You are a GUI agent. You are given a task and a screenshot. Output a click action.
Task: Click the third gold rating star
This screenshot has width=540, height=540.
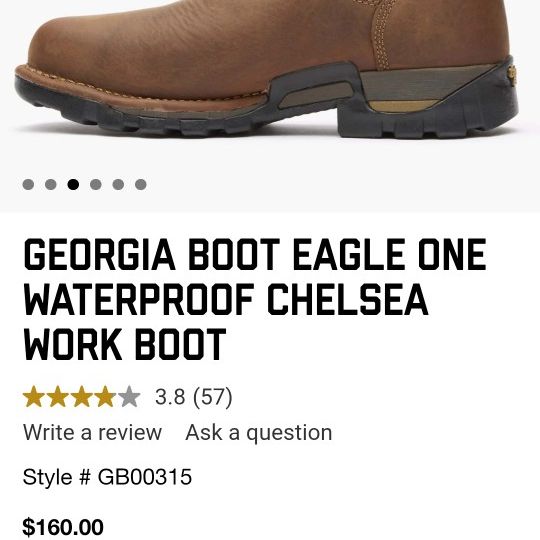point(82,397)
